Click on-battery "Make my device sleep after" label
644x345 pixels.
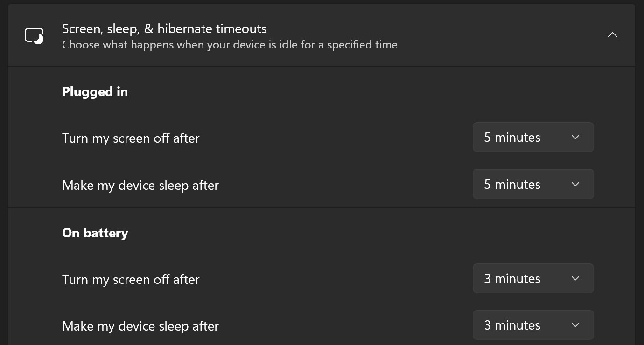point(140,326)
